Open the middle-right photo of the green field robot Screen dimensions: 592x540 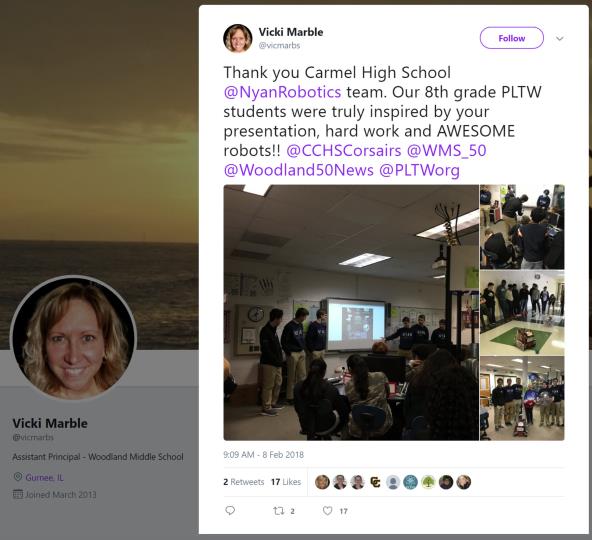[522, 312]
